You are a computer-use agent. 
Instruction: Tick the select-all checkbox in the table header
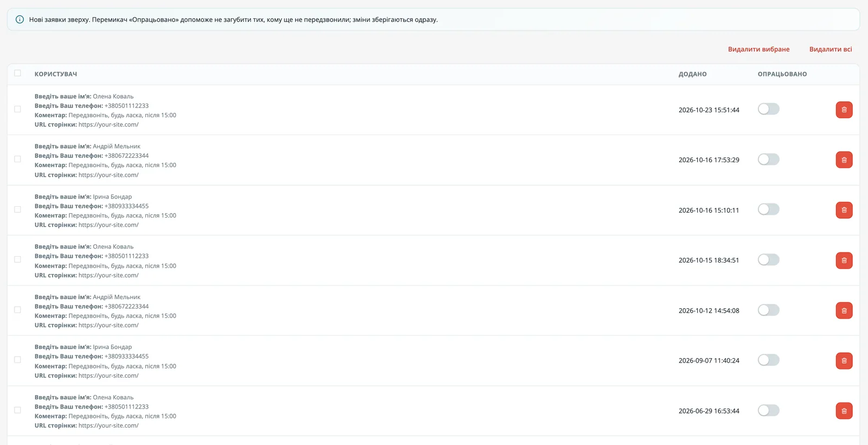(17, 73)
